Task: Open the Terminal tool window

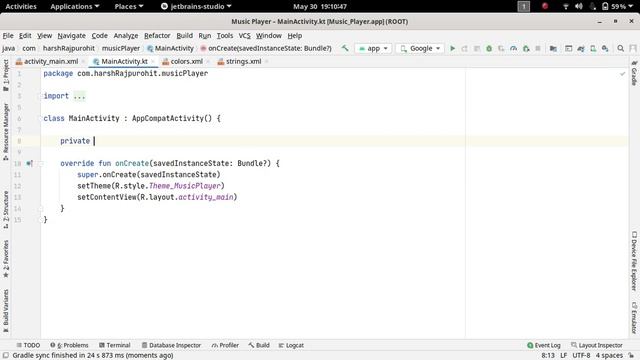Action: tap(115, 345)
